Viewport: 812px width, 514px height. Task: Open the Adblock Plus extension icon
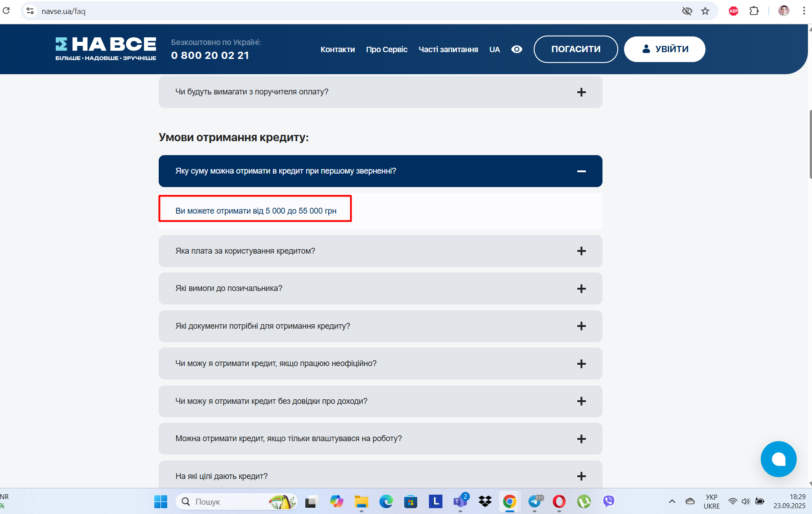(733, 11)
